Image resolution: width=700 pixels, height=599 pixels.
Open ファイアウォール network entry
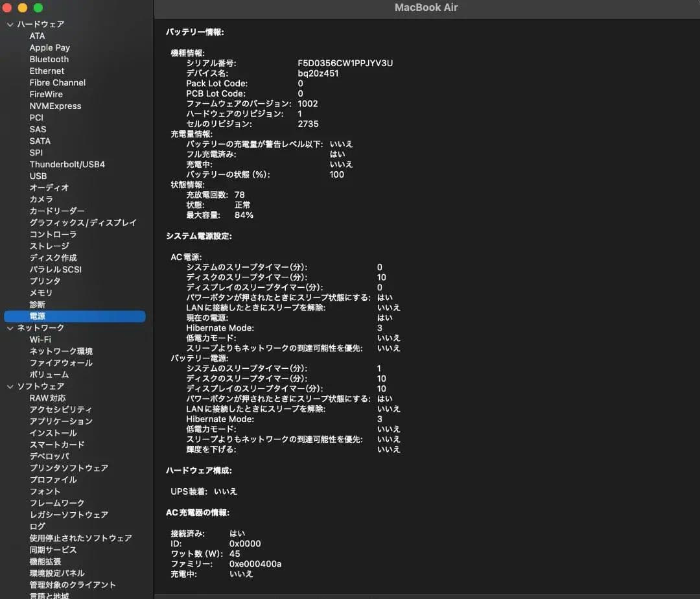(x=61, y=363)
